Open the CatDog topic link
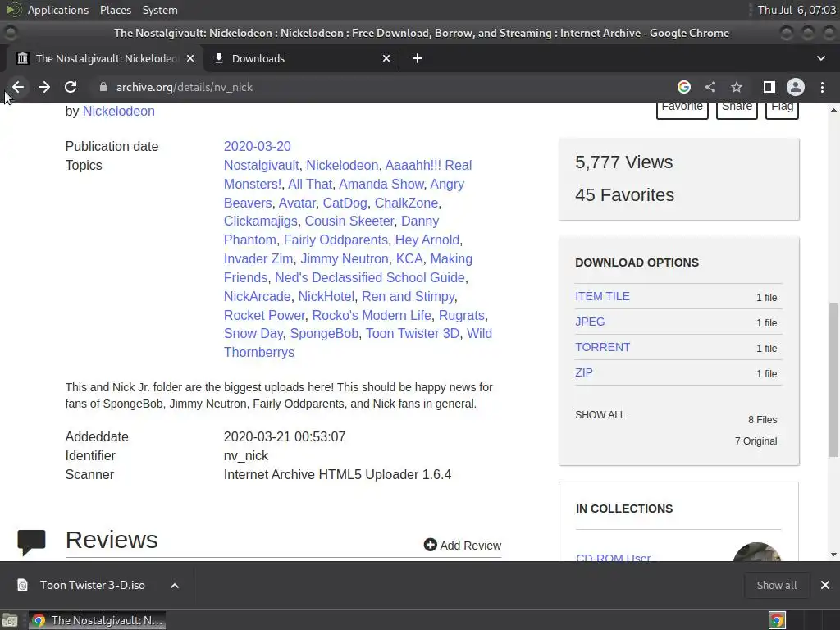 pyautogui.click(x=345, y=203)
